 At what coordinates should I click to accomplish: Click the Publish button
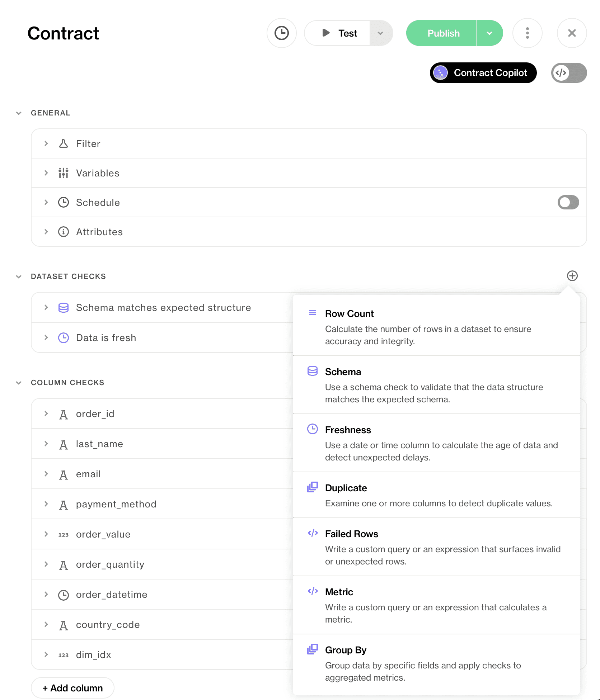point(441,33)
